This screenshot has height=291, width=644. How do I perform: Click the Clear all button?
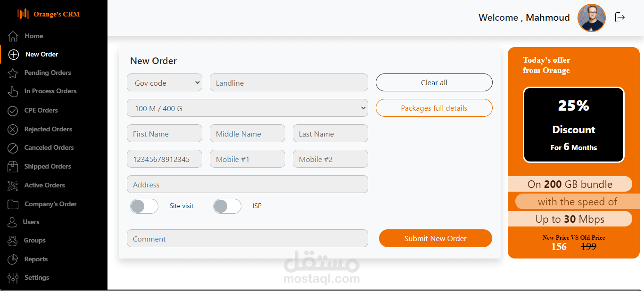click(x=434, y=82)
